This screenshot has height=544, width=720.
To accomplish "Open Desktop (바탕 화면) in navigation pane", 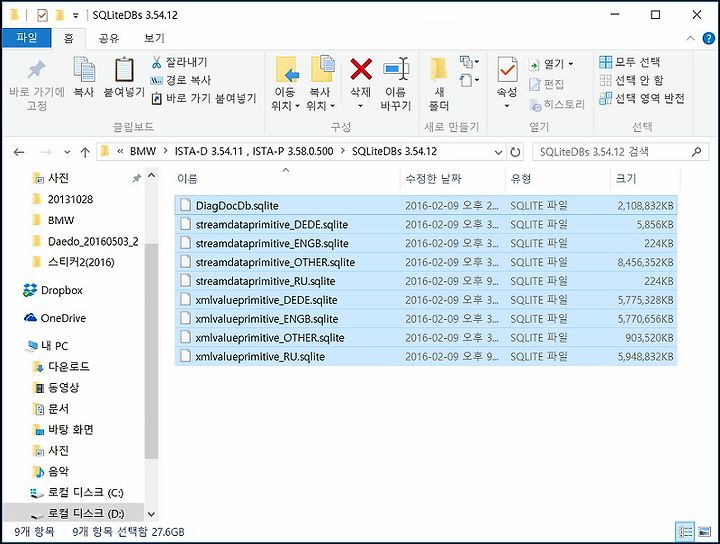I will click(63, 430).
